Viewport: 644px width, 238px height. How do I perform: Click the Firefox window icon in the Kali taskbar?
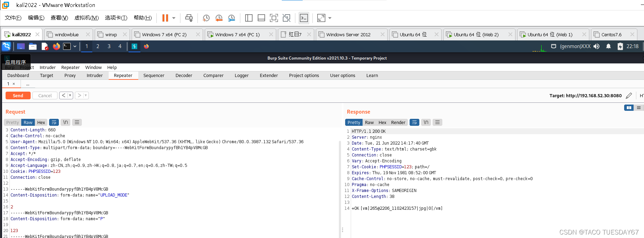(x=146, y=46)
